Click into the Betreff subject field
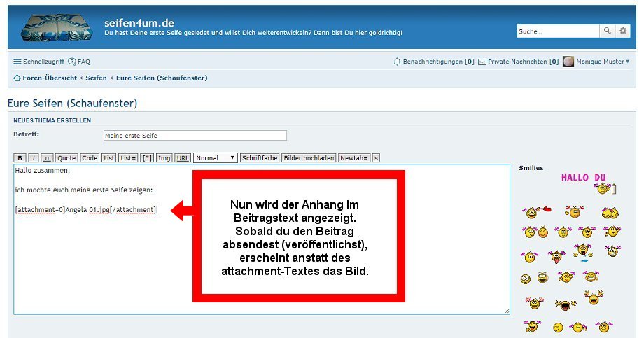The image size is (644, 338). click(x=195, y=136)
